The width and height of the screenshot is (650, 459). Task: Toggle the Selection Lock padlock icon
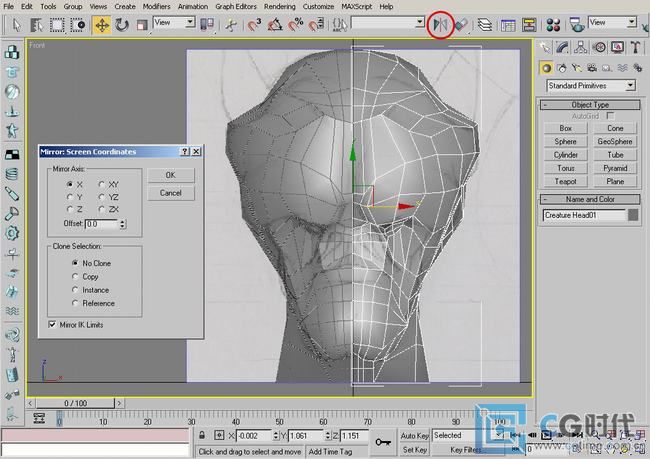tap(202, 435)
